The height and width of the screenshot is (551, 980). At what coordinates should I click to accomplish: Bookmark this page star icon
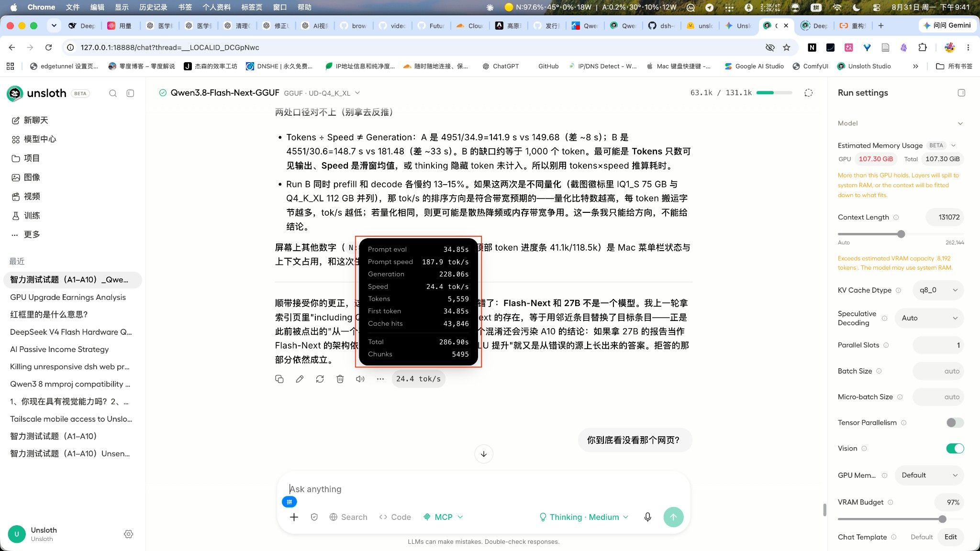point(786,47)
